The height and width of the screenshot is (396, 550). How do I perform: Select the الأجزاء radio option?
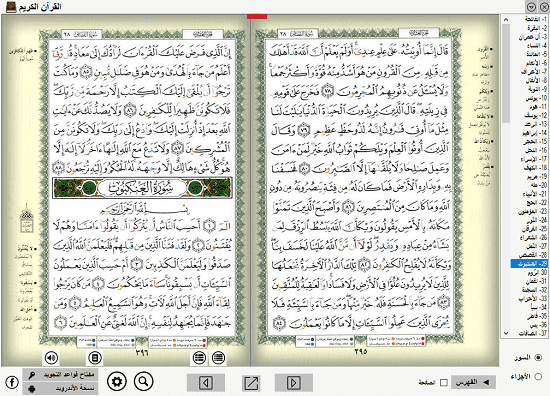pyautogui.click(x=538, y=377)
